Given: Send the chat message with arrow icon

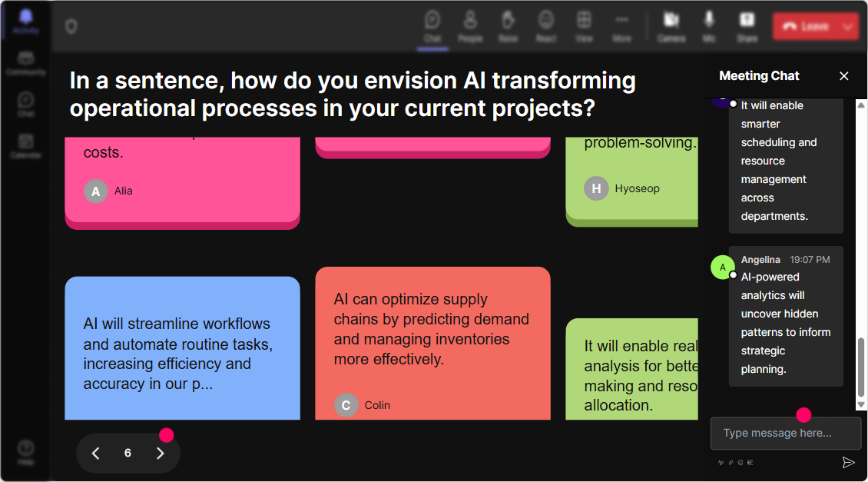Looking at the screenshot, I should (x=848, y=463).
